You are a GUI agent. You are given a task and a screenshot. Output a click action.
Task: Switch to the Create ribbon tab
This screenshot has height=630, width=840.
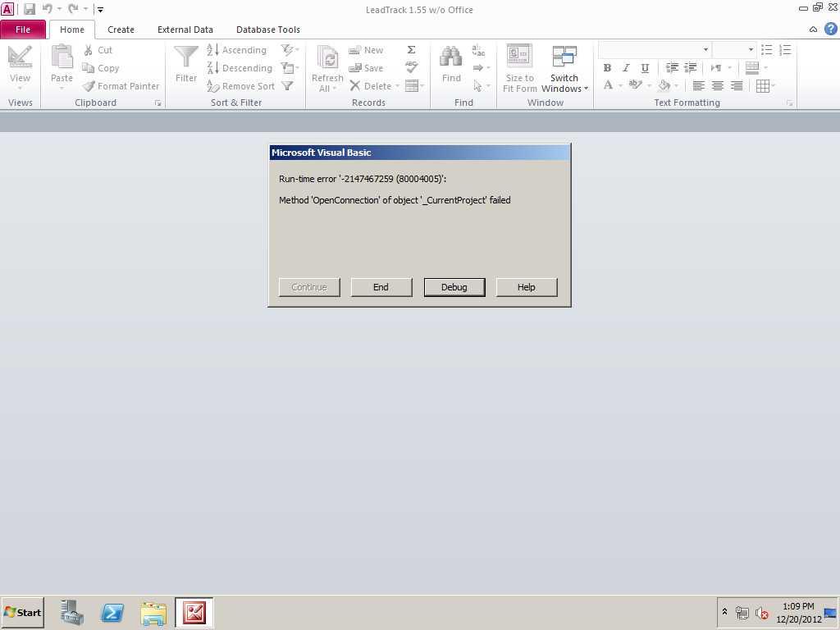pos(121,30)
